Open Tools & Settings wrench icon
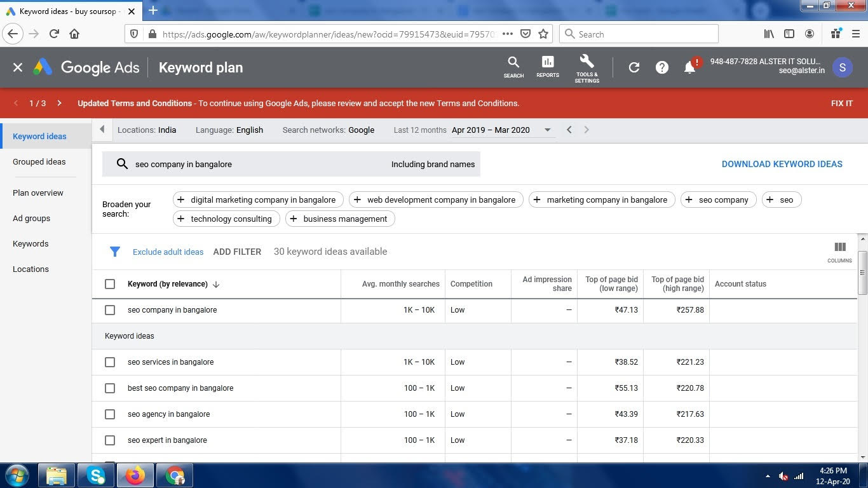 tap(587, 67)
